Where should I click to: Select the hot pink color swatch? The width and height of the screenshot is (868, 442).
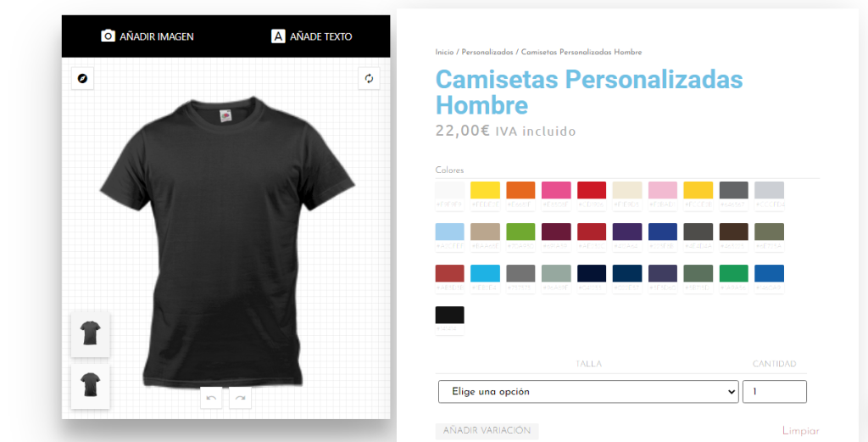click(556, 190)
